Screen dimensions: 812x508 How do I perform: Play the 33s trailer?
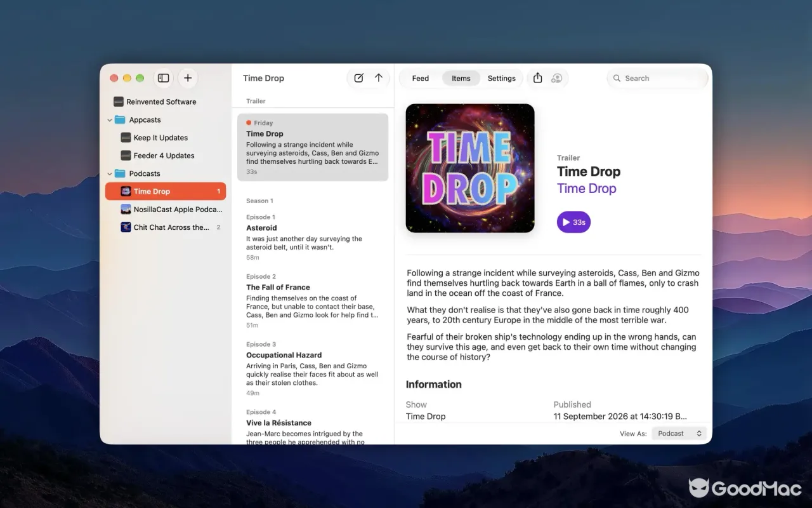pos(573,222)
